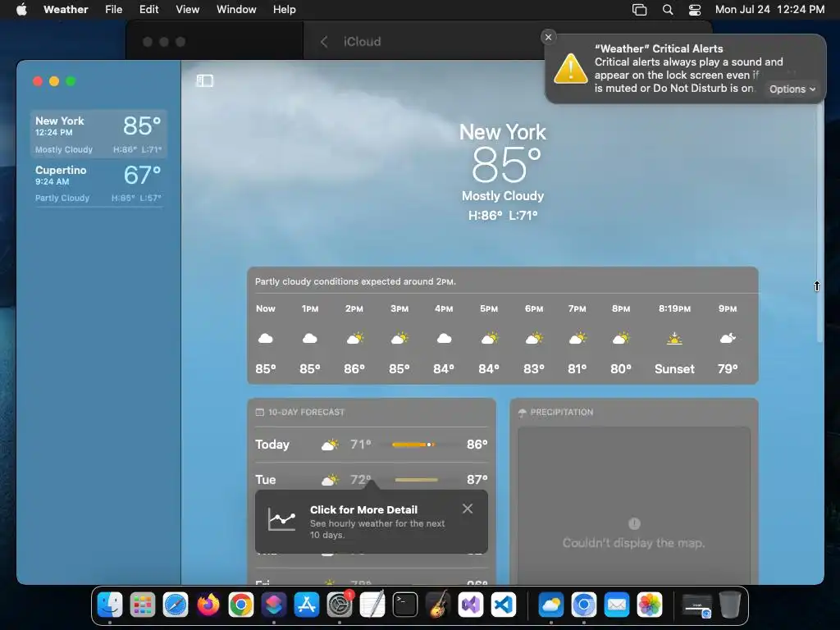Close the Click for More Detail tip
Screen dimensions: 840x630
468,509
